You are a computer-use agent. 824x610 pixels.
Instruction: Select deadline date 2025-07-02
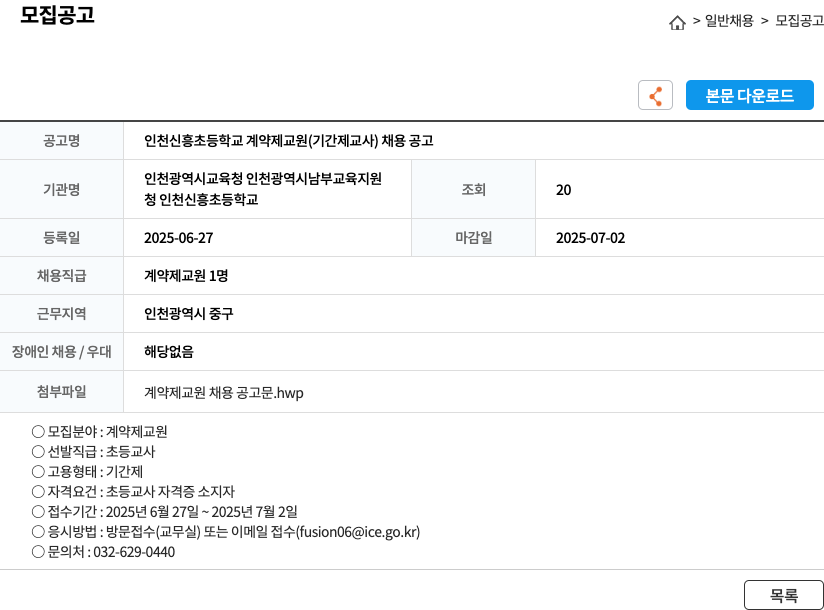coord(591,238)
